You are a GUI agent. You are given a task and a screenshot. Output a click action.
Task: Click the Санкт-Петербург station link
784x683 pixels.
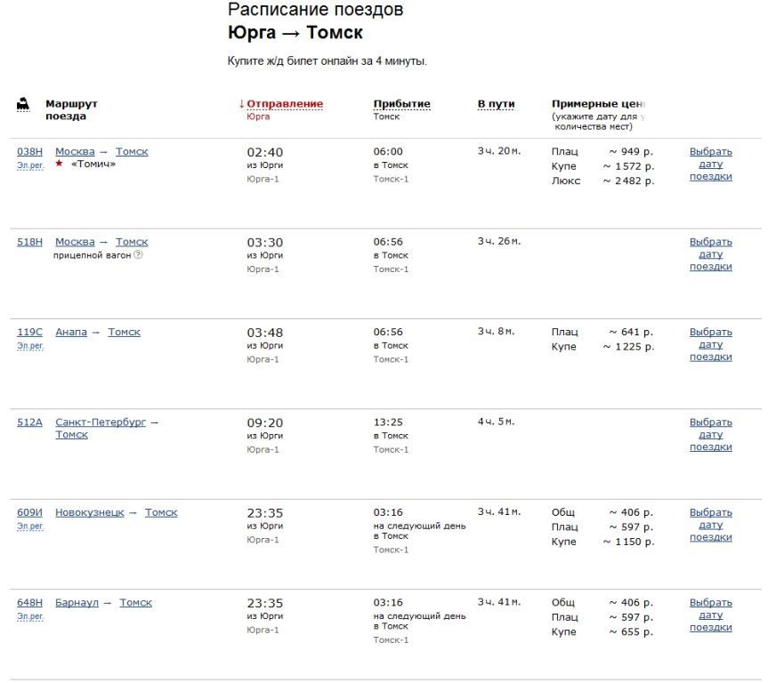click(x=101, y=422)
